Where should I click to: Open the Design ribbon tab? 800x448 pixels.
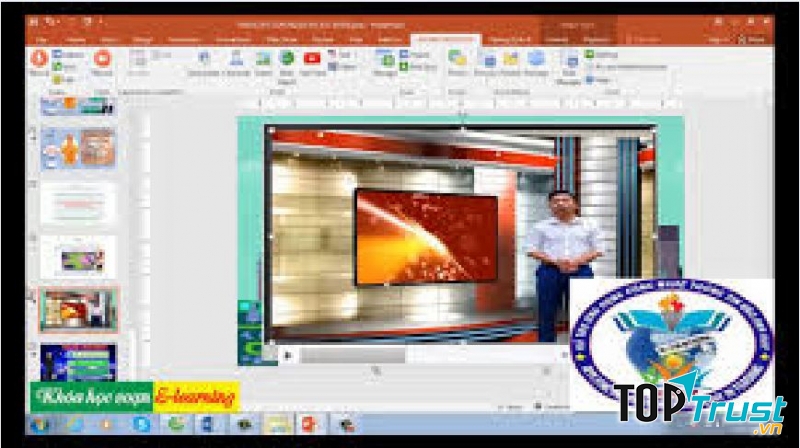pyautogui.click(x=141, y=39)
